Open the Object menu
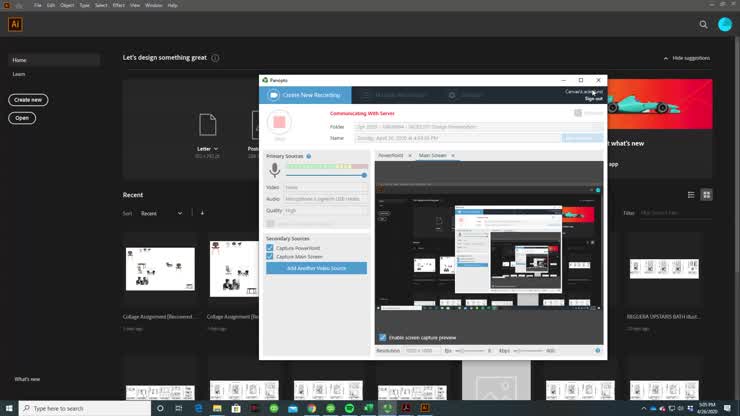The height and width of the screenshot is (416, 740). coord(67,5)
